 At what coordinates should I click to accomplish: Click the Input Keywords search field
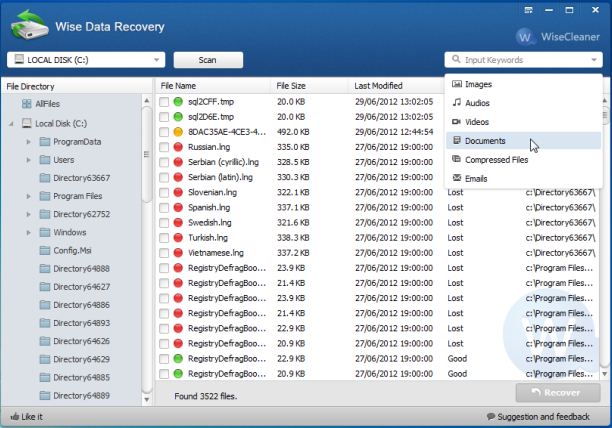(523, 60)
